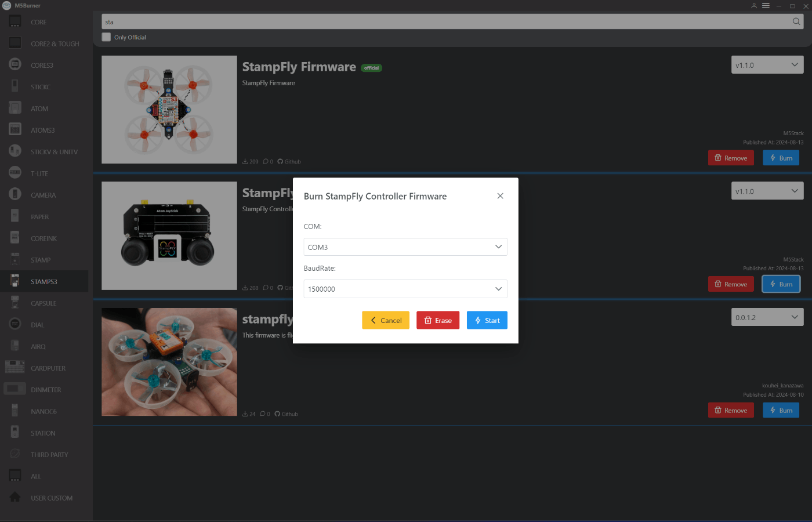Screen dimensions: 812x522
Task: Select the COREINK device icon
Action: pyautogui.click(x=15, y=238)
